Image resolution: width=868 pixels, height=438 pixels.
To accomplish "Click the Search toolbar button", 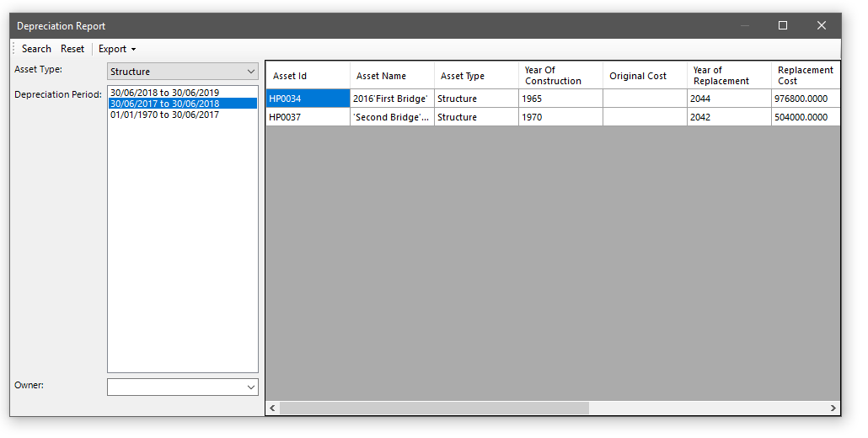I will 36,49.
